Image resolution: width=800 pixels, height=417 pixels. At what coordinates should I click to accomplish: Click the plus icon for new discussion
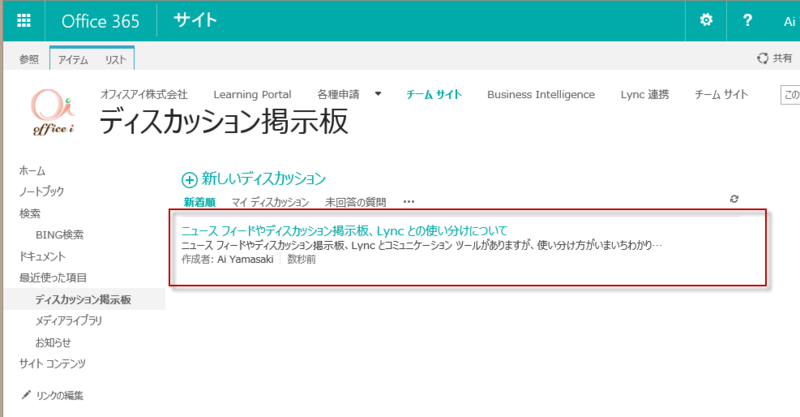click(x=189, y=180)
